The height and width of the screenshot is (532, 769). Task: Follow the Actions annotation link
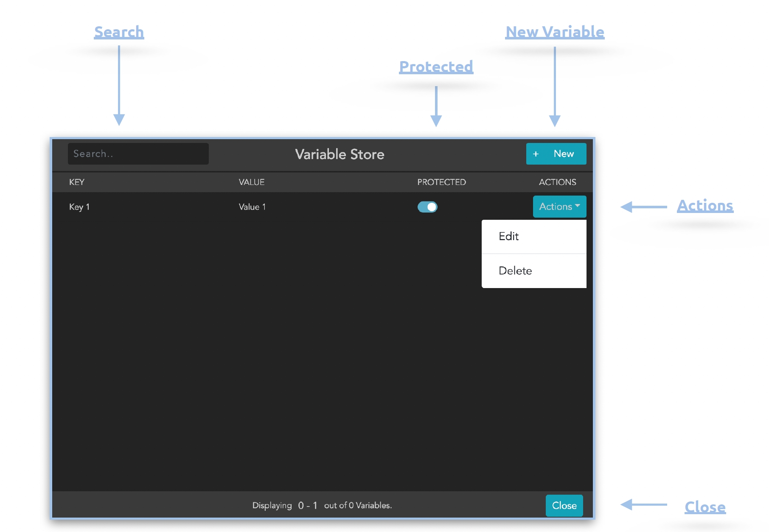705,206
